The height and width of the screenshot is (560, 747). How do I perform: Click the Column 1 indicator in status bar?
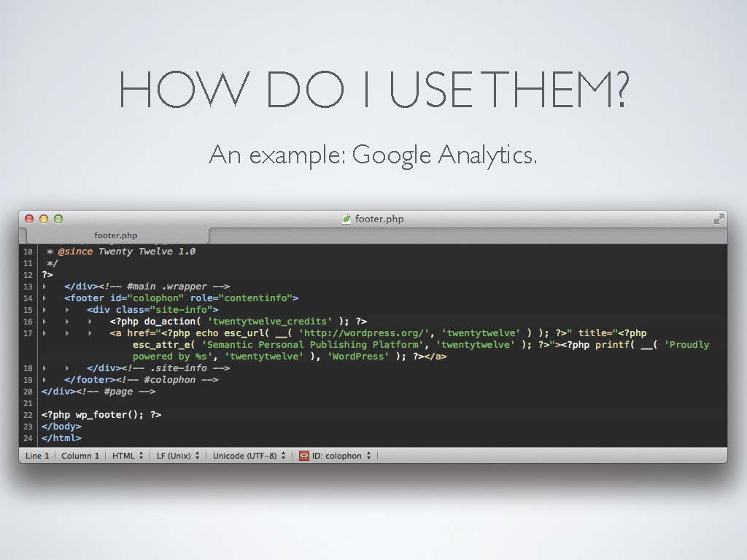(x=80, y=456)
